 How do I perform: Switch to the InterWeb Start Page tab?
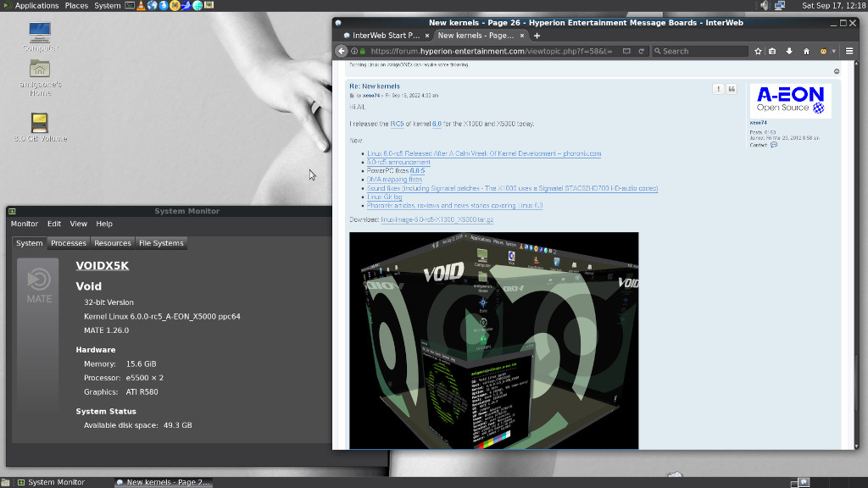pyautogui.click(x=386, y=36)
